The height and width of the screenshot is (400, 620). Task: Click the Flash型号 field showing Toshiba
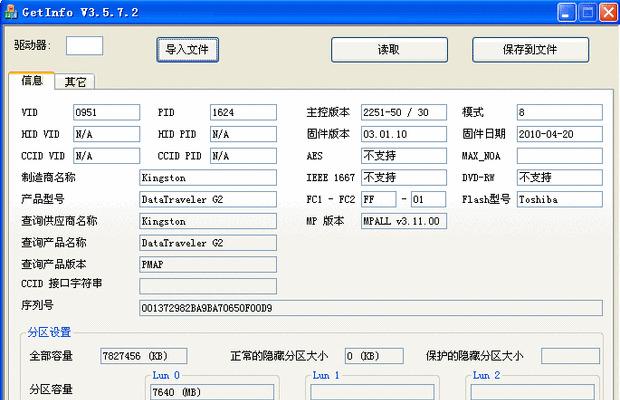tap(560, 199)
